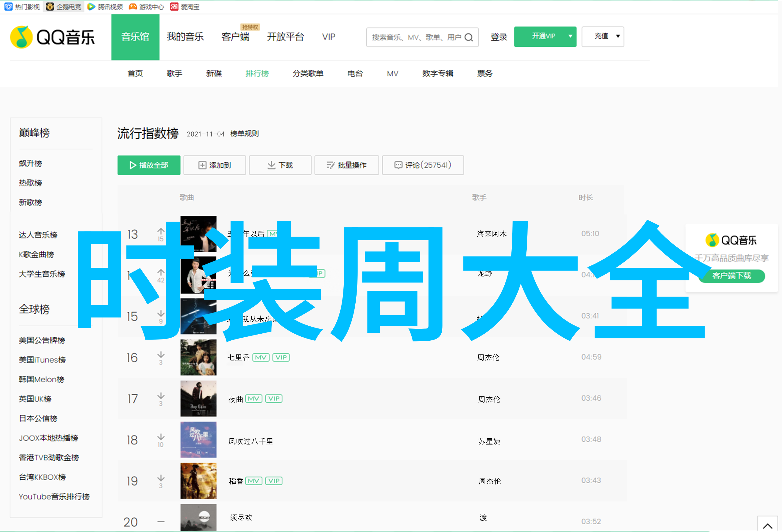Click QQ音乐 logo in the download promo card
This screenshot has height=532, width=782.
click(731, 240)
